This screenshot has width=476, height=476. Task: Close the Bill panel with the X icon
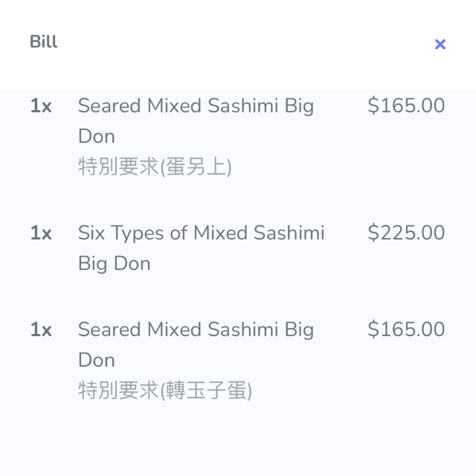[440, 44]
